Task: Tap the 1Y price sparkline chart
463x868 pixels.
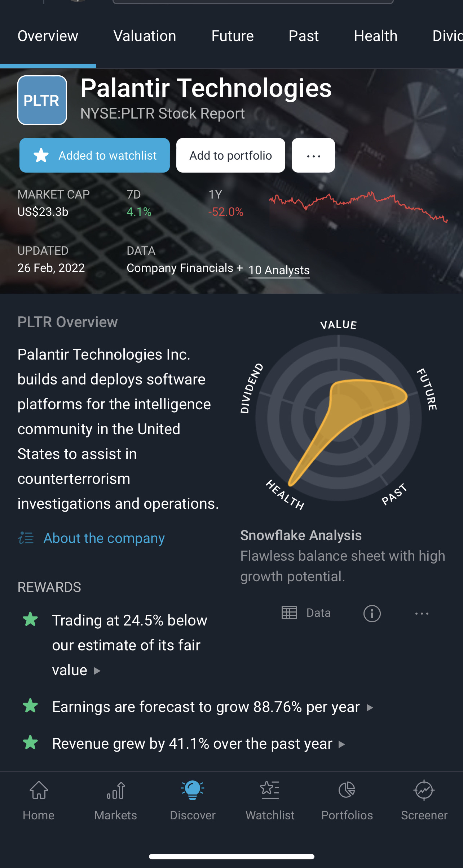Action: (358, 207)
